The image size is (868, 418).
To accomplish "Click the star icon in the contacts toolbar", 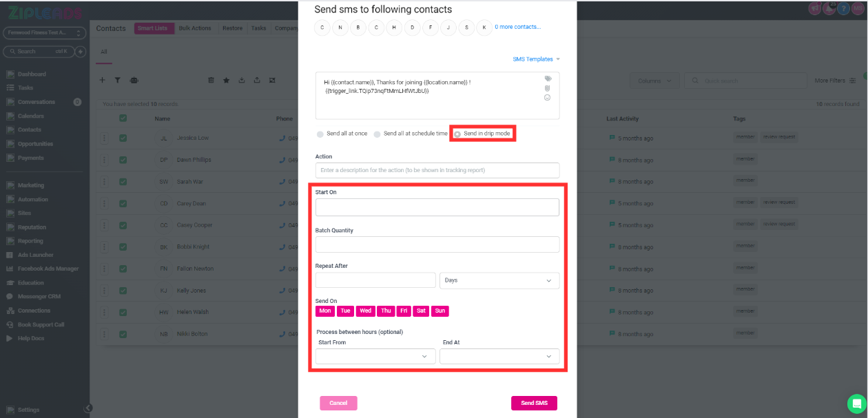I will (226, 81).
